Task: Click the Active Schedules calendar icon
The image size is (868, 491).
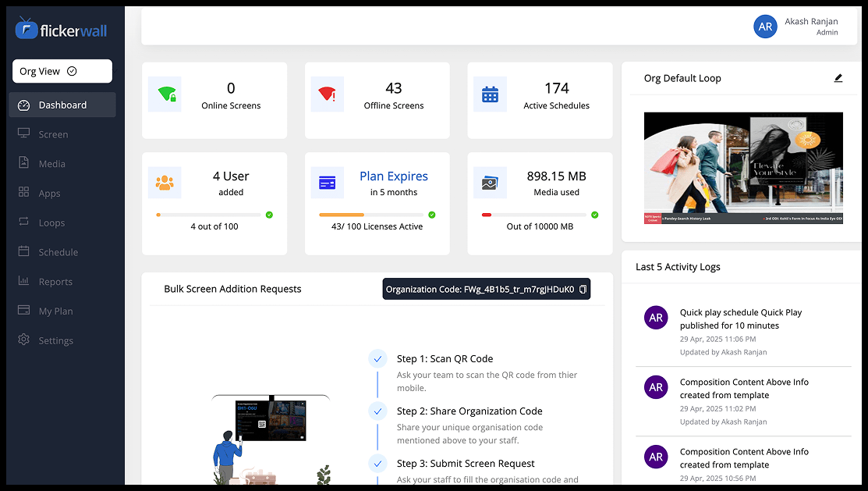Action: pos(490,94)
